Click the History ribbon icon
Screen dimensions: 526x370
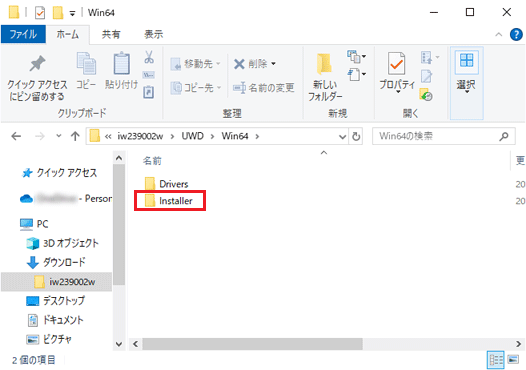coord(426,95)
